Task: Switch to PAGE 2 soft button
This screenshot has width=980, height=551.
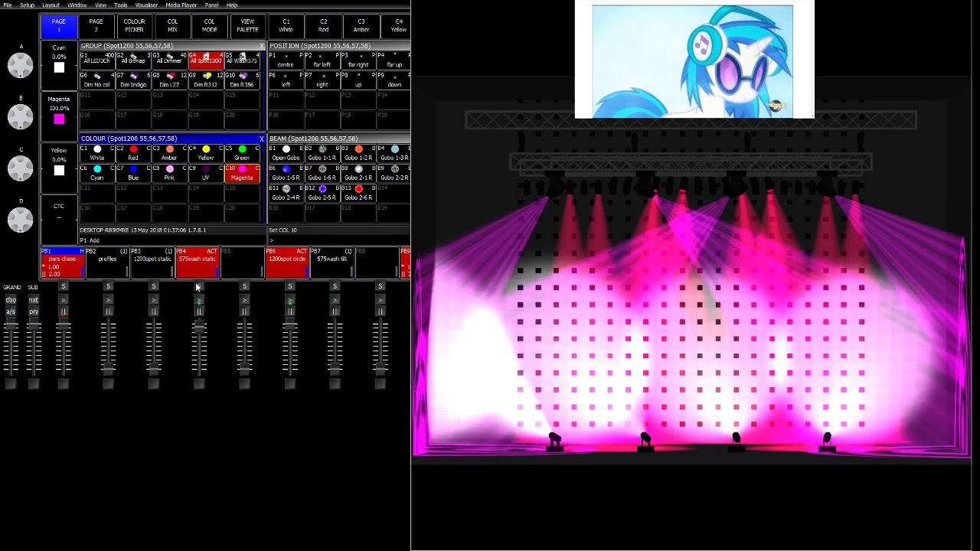Action: 96,26
